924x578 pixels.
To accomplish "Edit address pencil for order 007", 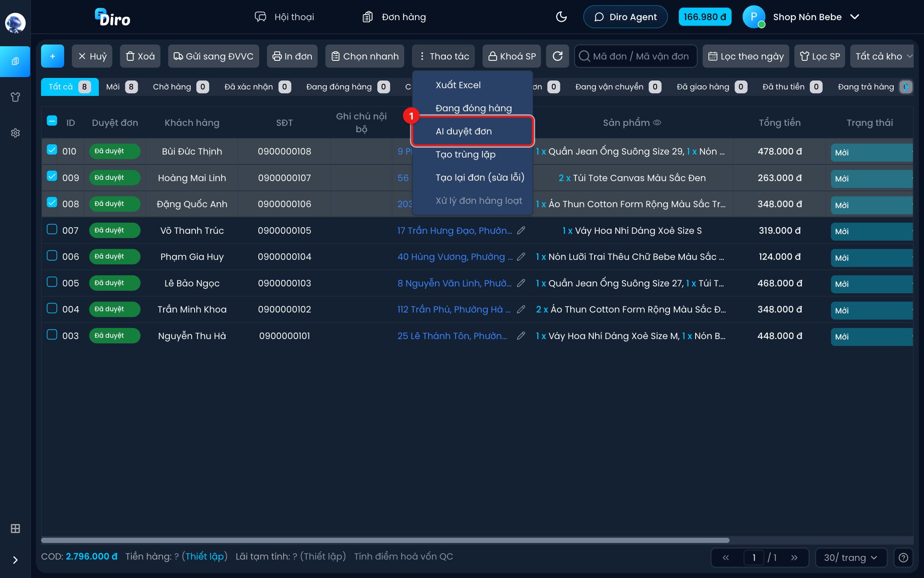I will pyautogui.click(x=521, y=230).
